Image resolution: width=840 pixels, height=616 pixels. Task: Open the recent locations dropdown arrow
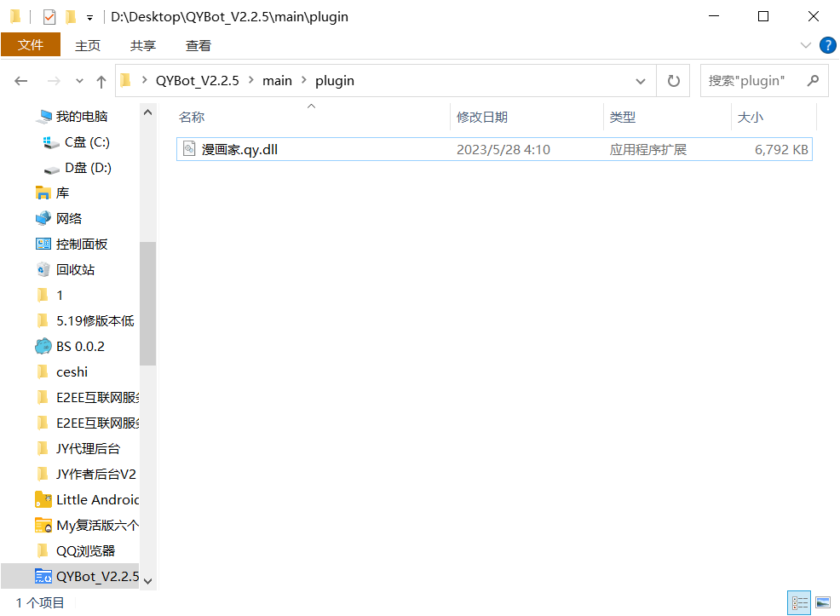(80, 81)
